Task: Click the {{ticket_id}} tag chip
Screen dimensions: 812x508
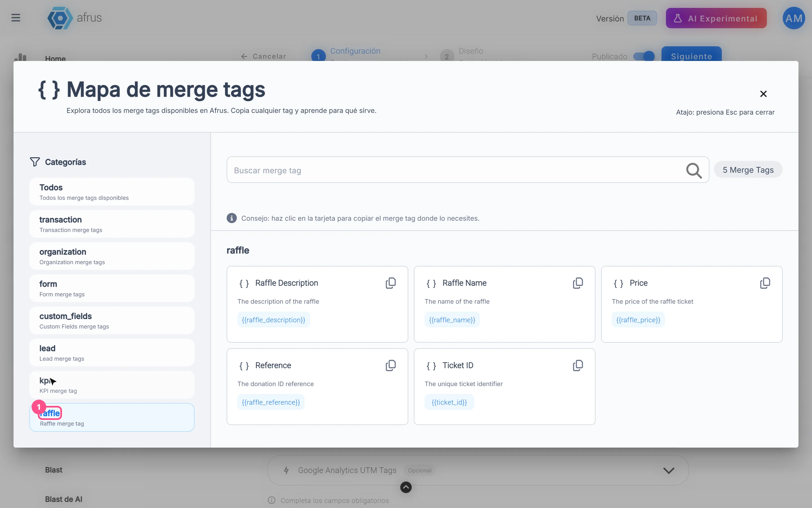Action: [x=449, y=402]
